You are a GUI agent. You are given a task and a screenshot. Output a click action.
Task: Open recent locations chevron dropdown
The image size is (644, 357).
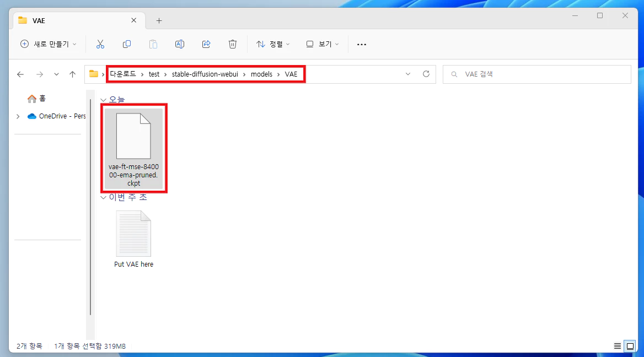coord(56,74)
